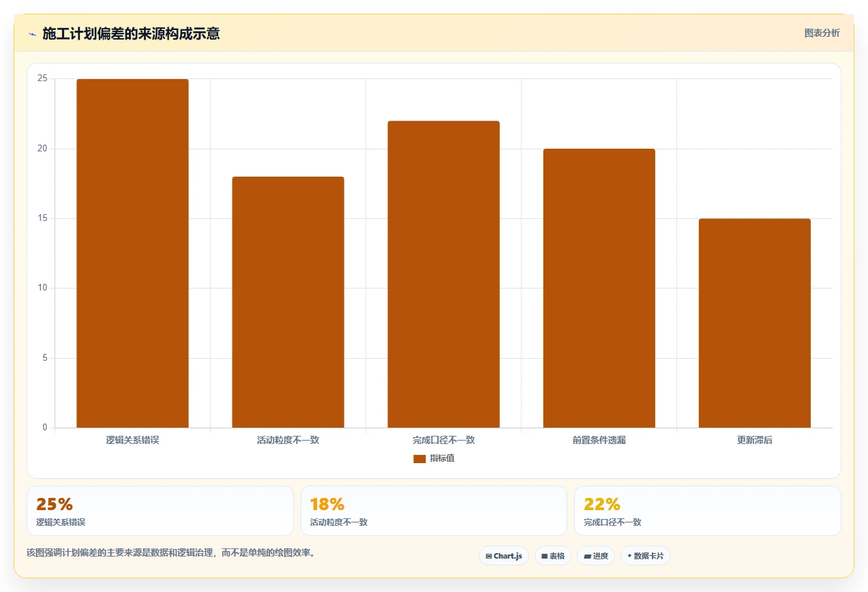Click the 前置条件遗漏 bar in the chart
The width and height of the screenshot is (868, 592).
coord(599,288)
